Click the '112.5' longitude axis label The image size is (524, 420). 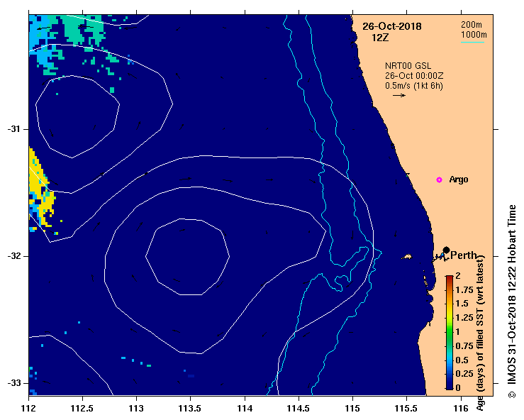(82, 409)
